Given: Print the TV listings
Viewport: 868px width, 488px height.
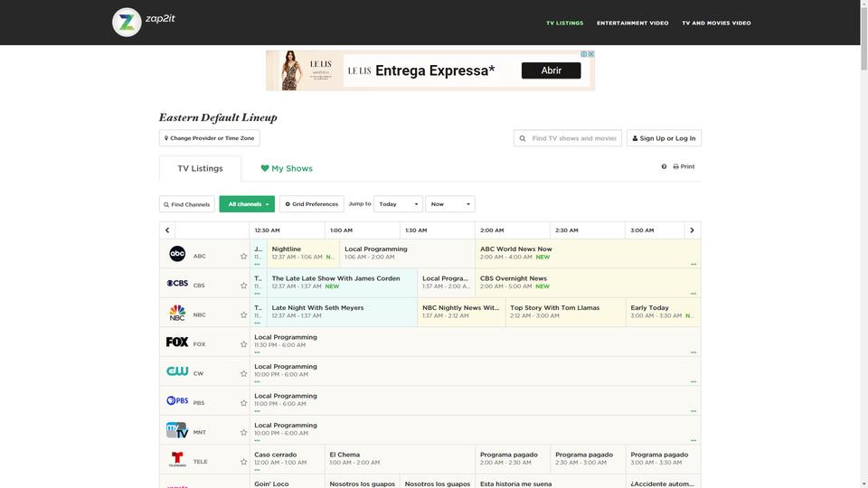Looking at the screenshot, I should click(x=684, y=166).
